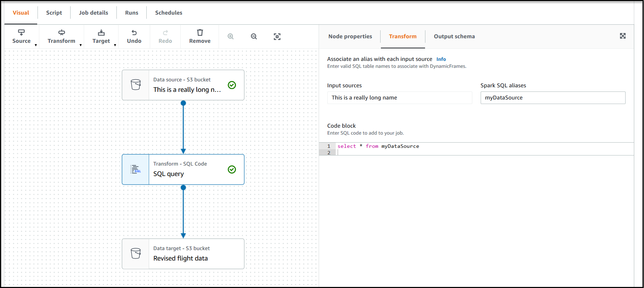This screenshot has width=644, height=288.
Task: Open the Node properties tab
Action: tap(350, 37)
